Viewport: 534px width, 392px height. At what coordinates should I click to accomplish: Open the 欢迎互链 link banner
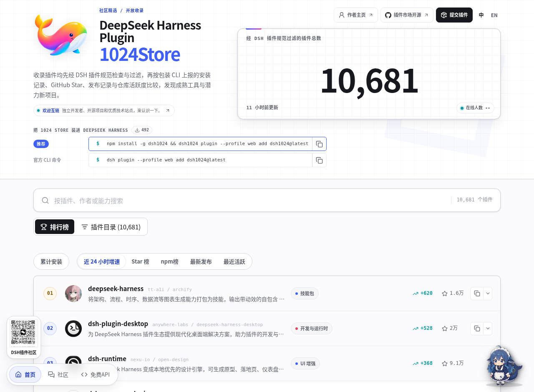coord(104,111)
